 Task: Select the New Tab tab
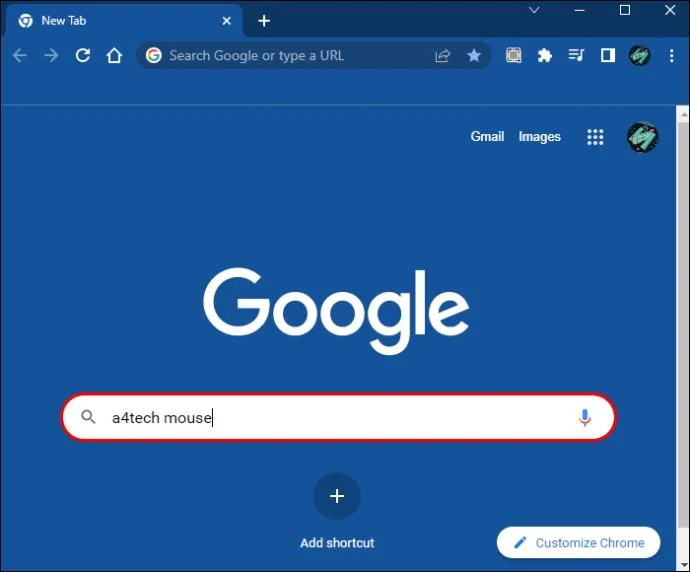122,20
